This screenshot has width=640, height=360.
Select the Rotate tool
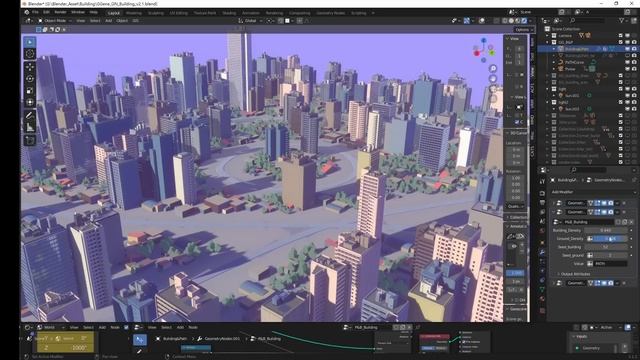(x=30, y=78)
